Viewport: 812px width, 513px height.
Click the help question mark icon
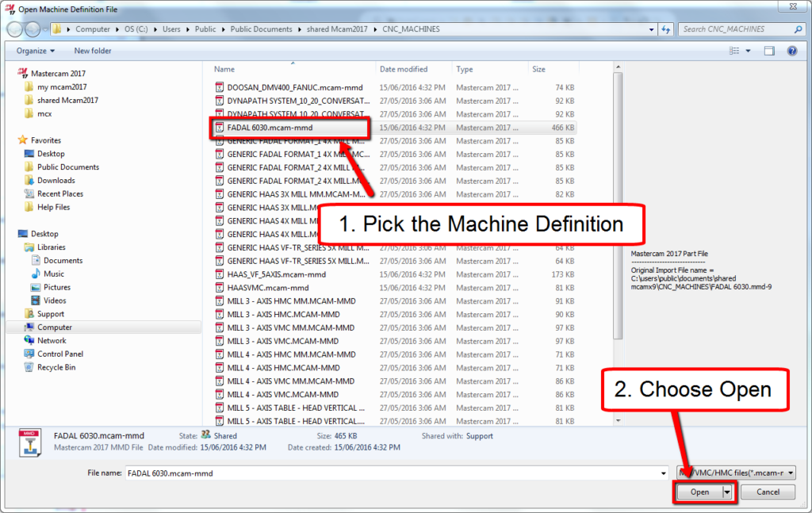click(792, 51)
